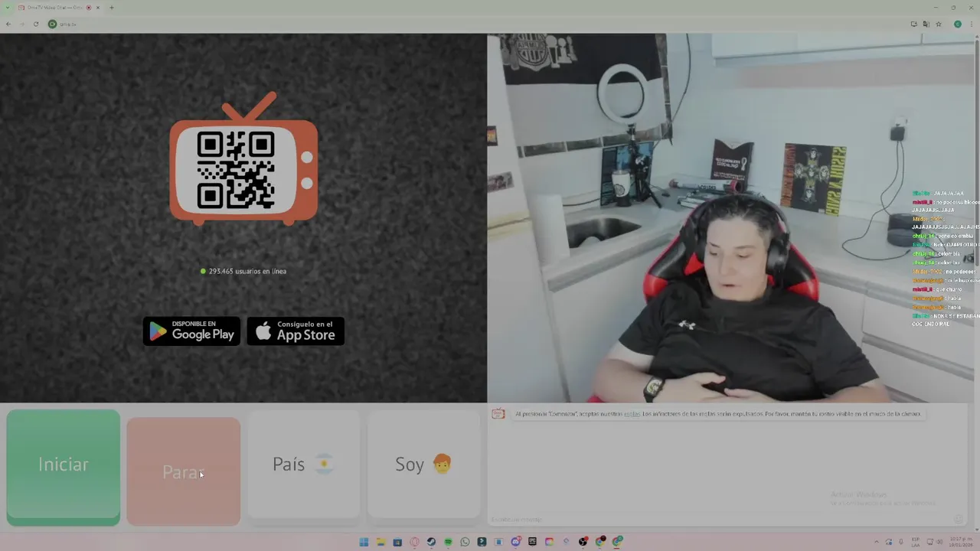980x551 pixels.
Task: Click the browser address bar
Action: 475,24
